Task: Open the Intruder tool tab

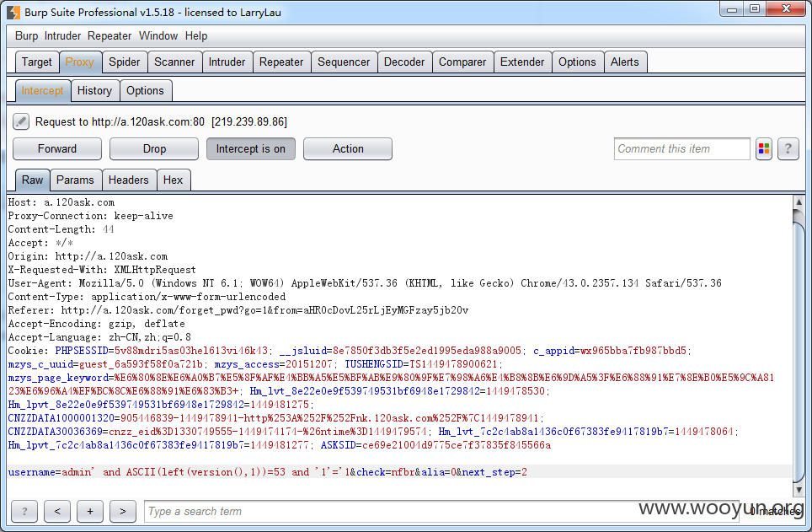Action: point(227,62)
